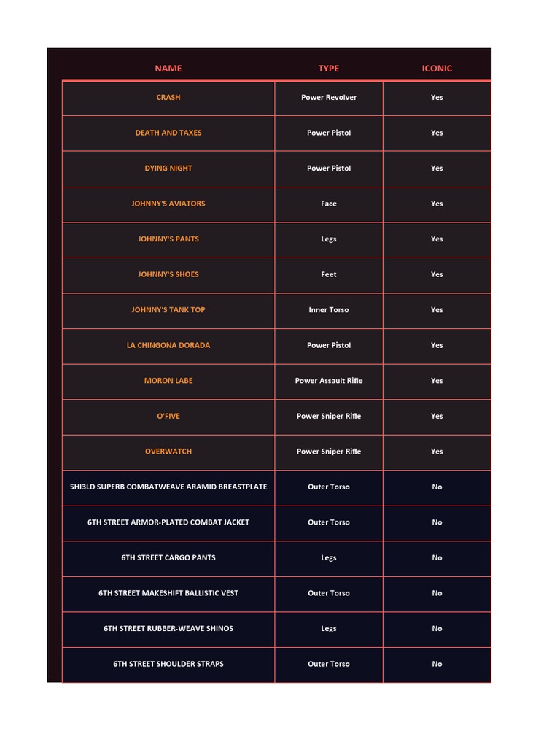Click the Inner Torso type cell
560x747 pixels.
[329, 309]
